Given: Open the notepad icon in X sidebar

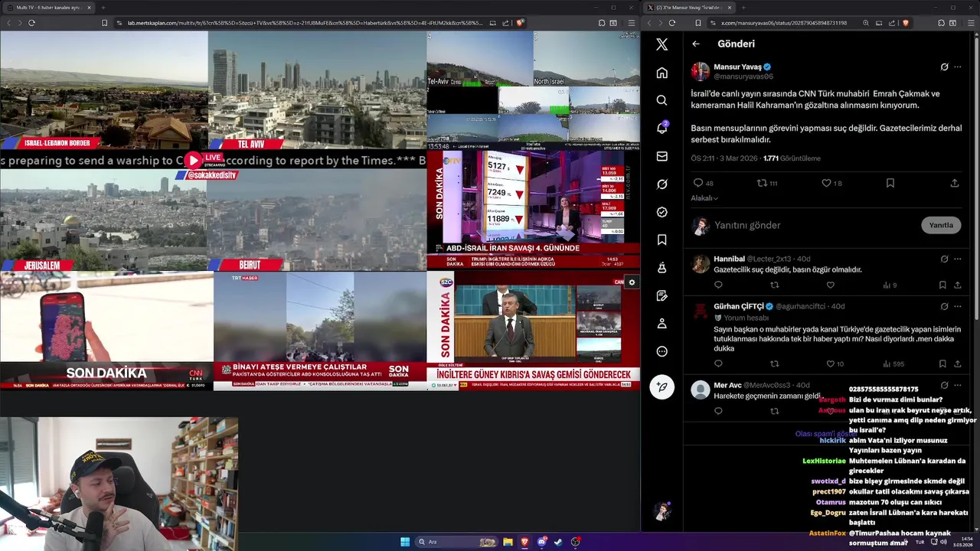Looking at the screenshot, I should (662, 295).
